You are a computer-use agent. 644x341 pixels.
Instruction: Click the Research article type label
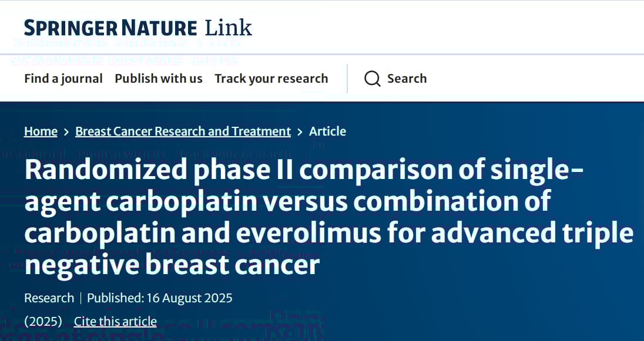point(49,298)
